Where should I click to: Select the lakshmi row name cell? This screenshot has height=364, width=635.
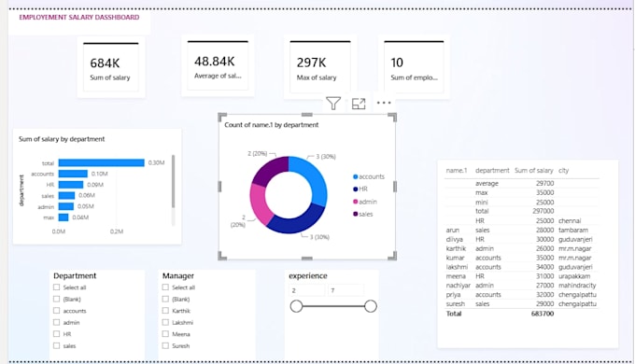point(457,267)
